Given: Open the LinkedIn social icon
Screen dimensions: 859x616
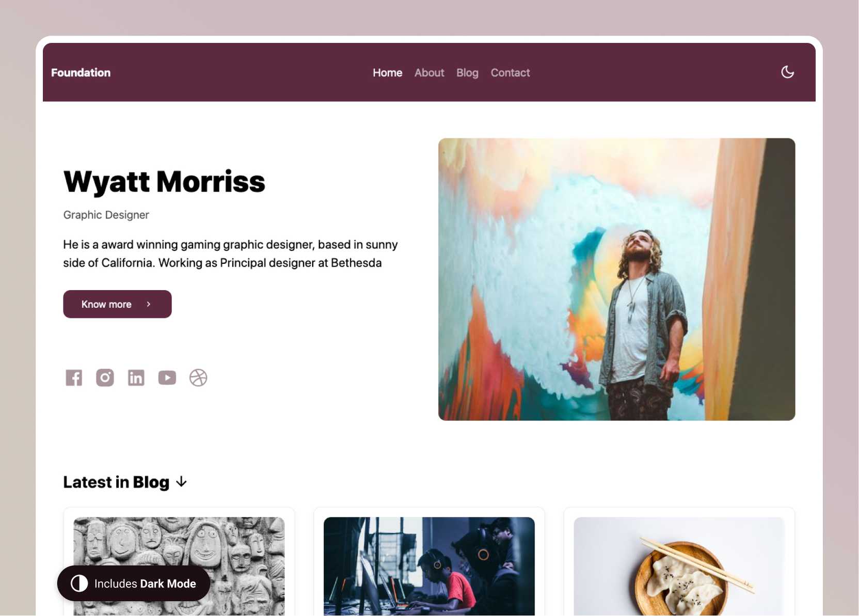Looking at the screenshot, I should point(136,377).
